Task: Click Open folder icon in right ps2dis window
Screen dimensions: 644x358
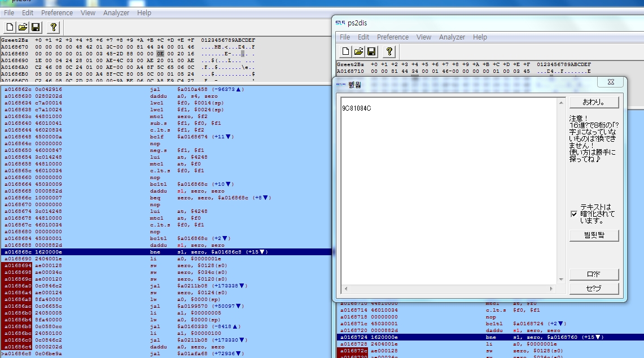Action: point(359,51)
